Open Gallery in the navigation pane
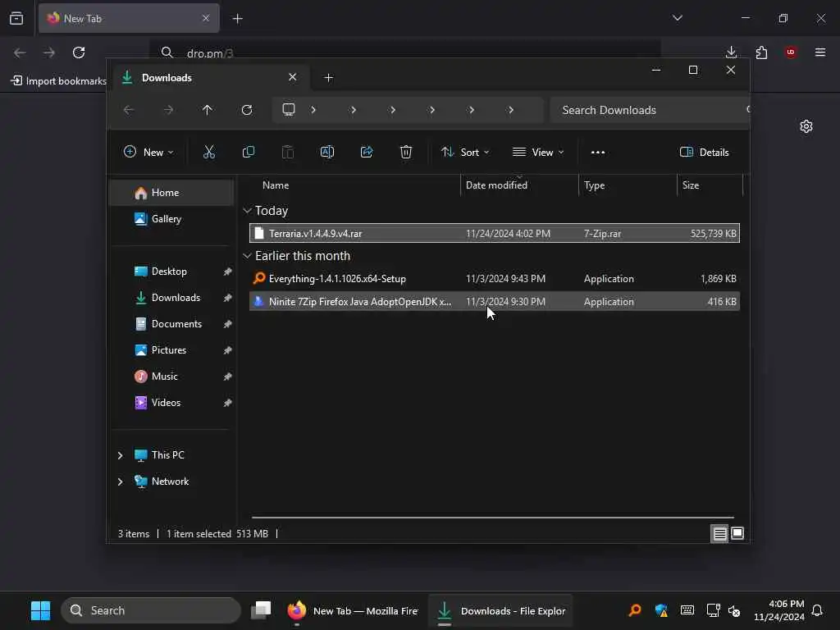Screen dimensions: 840x630 click(x=171, y=219)
